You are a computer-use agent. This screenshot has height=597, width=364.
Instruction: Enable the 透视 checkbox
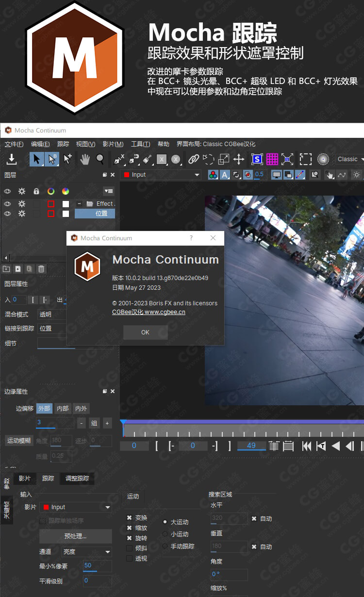click(x=129, y=558)
